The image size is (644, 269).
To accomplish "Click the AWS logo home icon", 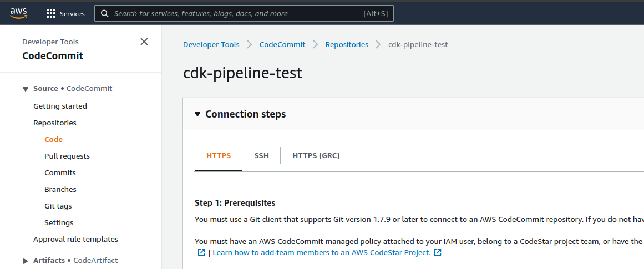I will point(18,13).
